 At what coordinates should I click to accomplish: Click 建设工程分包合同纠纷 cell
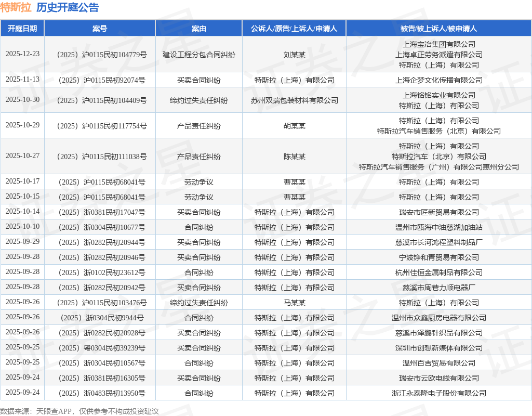pyautogui.click(x=199, y=55)
